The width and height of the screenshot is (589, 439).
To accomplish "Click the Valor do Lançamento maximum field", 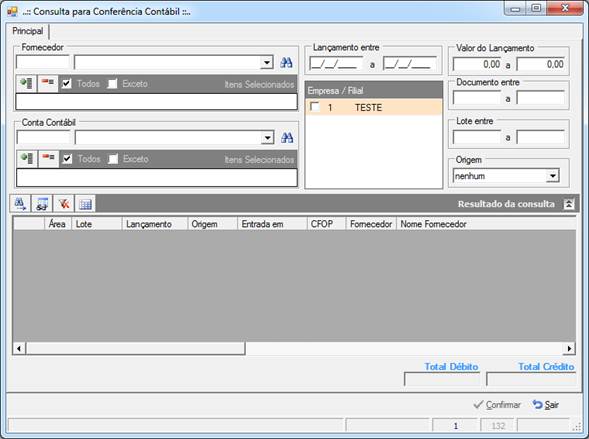I will 541,65.
